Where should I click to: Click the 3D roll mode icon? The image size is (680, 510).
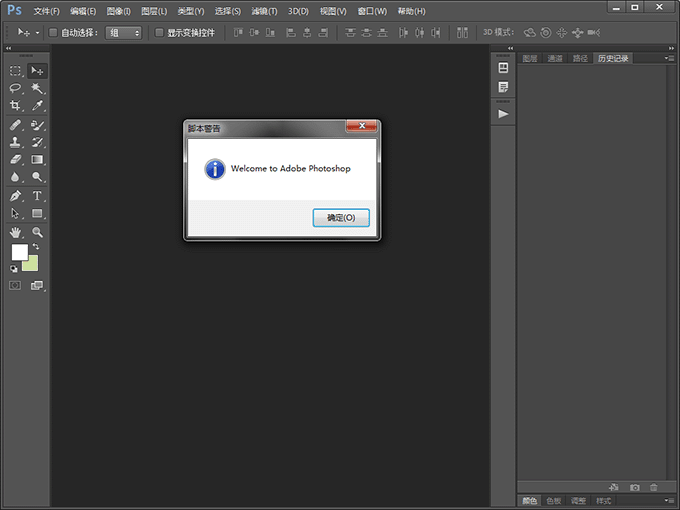pos(546,33)
